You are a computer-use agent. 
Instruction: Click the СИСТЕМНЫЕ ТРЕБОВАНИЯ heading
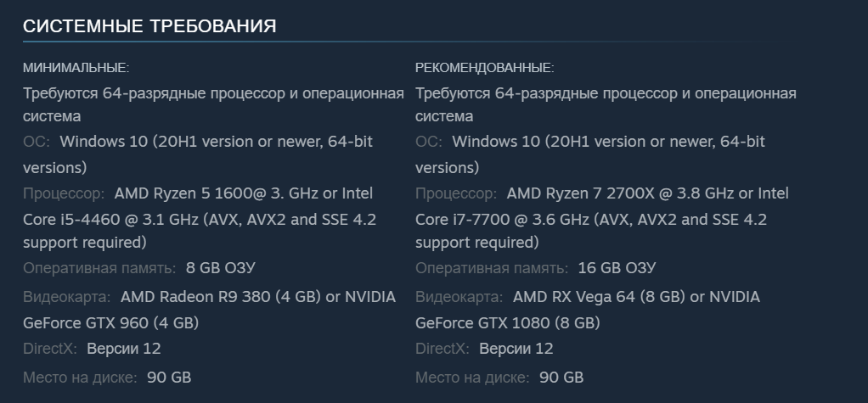[149, 26]
